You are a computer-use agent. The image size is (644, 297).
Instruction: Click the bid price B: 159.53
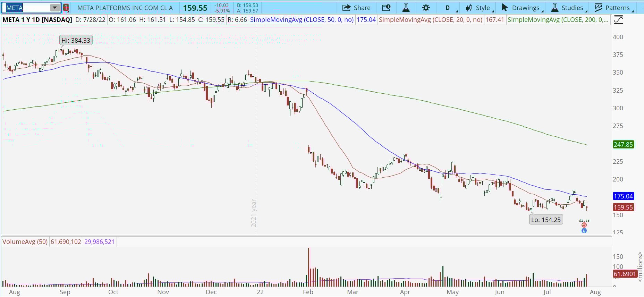(247, 5)
